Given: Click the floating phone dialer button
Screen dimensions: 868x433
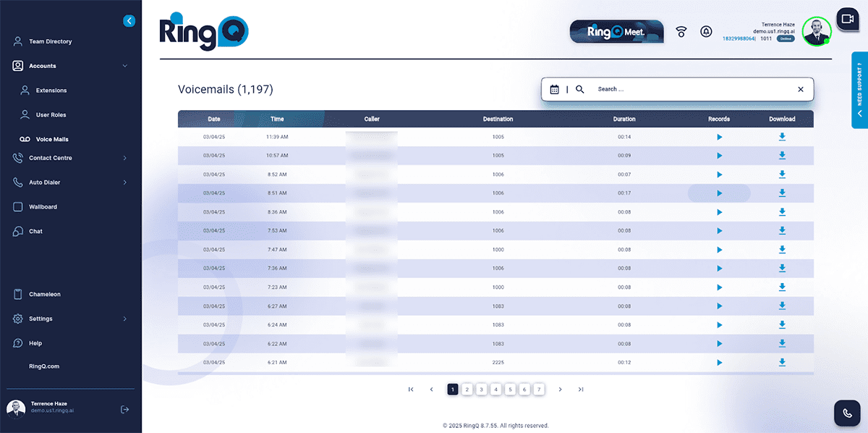Looking at the screenshot, I should pyautogui.click(x=847, y=413).
